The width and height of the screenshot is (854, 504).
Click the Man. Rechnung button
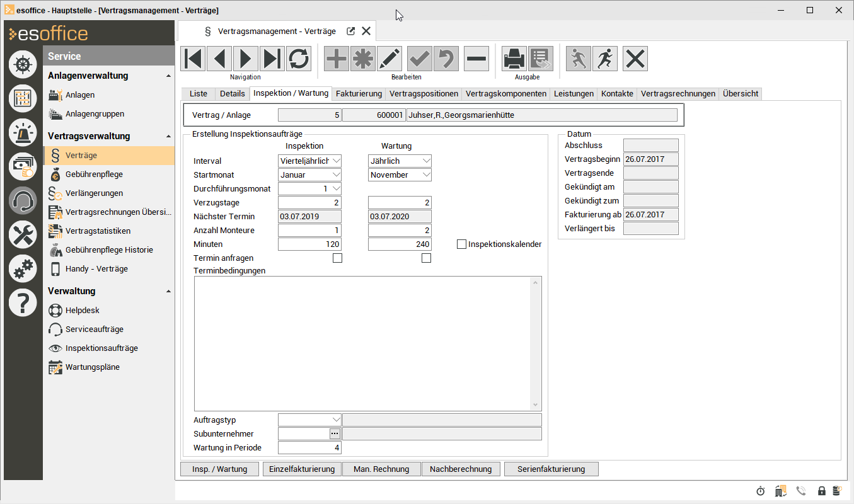[x=381, y=469]
